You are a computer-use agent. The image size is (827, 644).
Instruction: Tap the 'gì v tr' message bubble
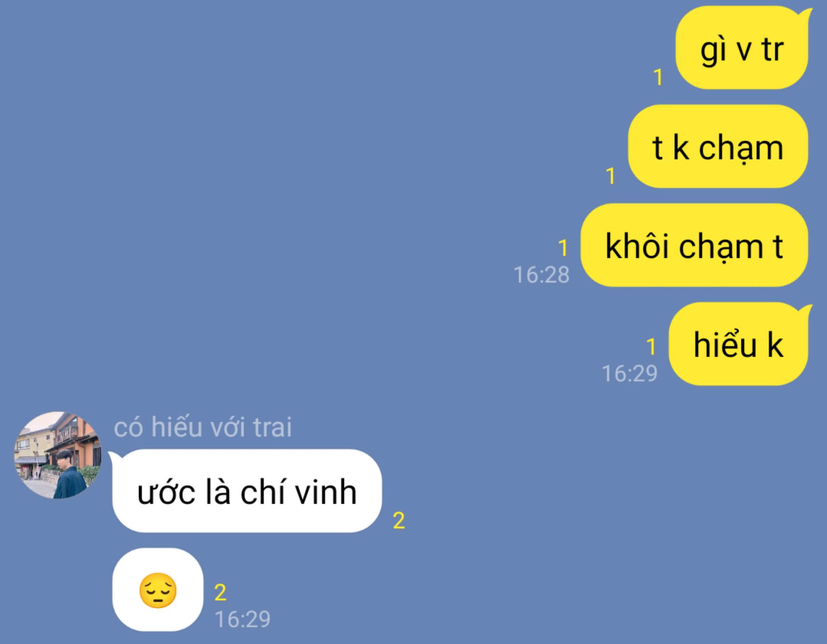pyautogui.click(x=742, y=48)
